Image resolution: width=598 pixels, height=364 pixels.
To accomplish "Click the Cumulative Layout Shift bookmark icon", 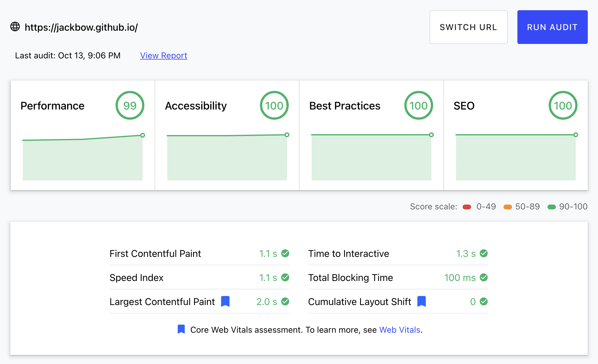I will coord(421,301).
